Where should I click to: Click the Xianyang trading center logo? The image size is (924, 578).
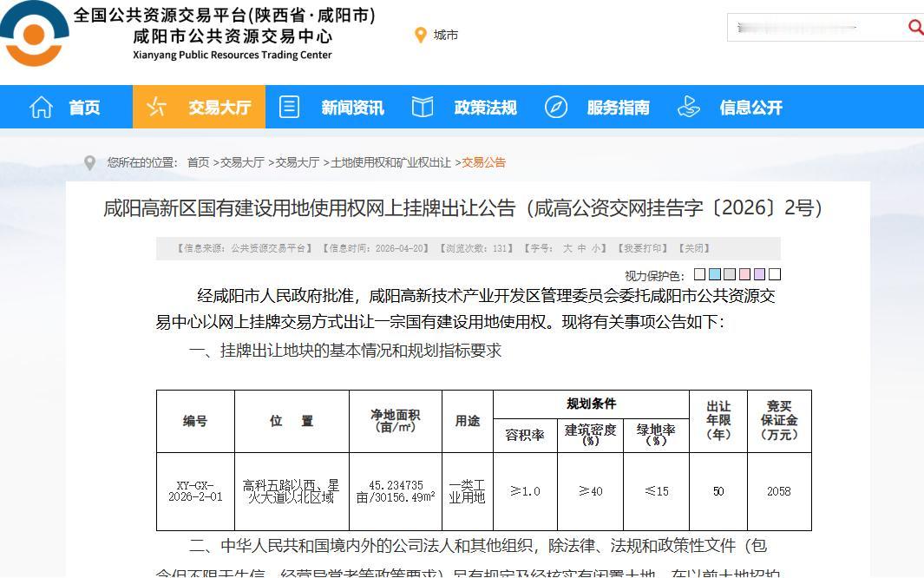pyautogui.click(x=35, y=35)
